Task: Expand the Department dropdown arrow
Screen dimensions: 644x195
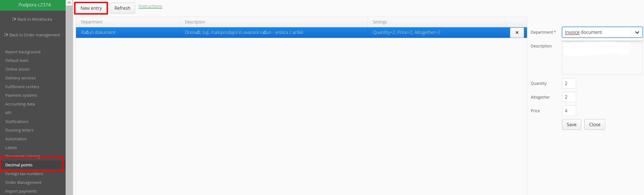Action: pos(637,32)
